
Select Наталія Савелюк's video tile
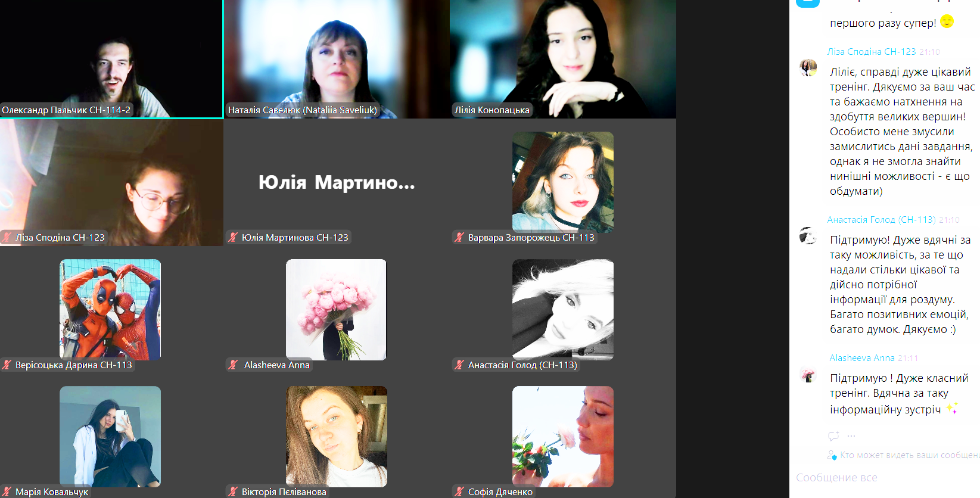coord(337,58)
